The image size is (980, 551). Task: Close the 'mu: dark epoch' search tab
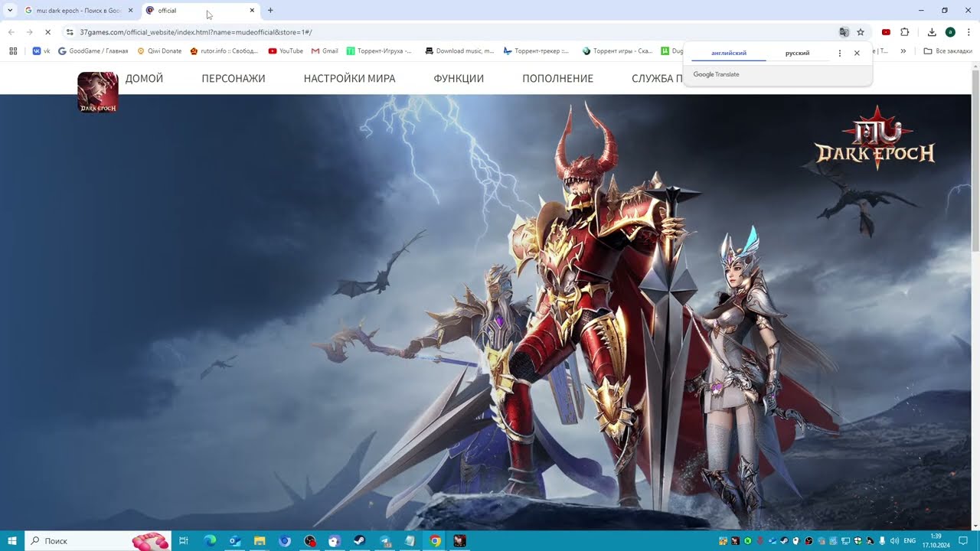click(130, 11)
